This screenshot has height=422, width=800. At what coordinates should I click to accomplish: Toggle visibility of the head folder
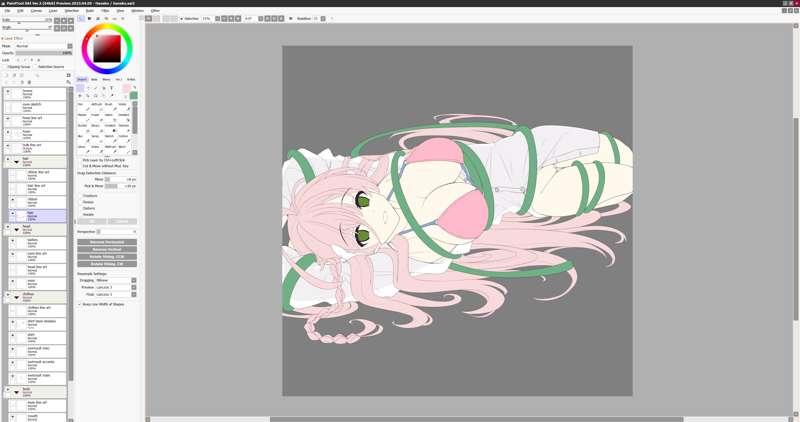(x=8, y=227)
